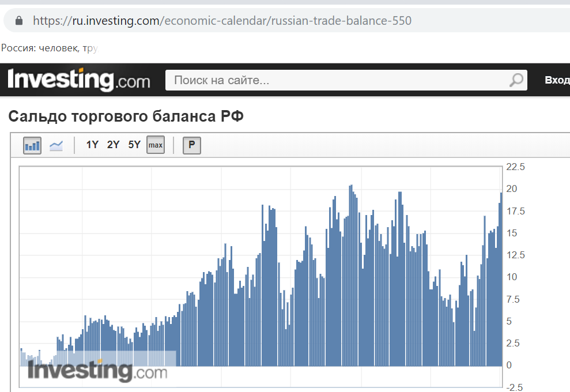Screen dimensions: 570x392
Task: Click the heading Сальдо торгового баланса РФ
Action: pos(126,117)
